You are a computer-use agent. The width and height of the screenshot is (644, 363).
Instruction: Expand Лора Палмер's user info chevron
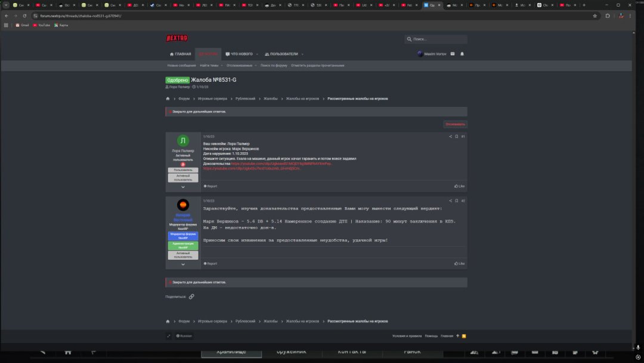pos(183,187)
